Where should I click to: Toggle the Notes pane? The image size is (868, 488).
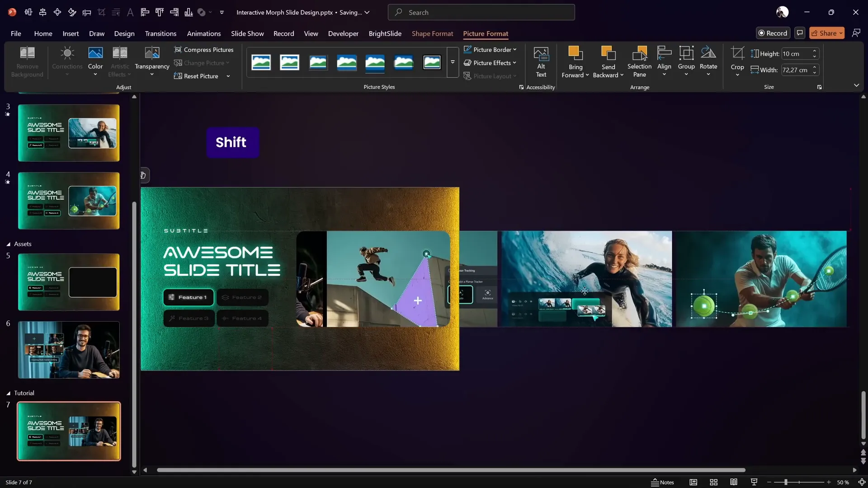point(662,482)
